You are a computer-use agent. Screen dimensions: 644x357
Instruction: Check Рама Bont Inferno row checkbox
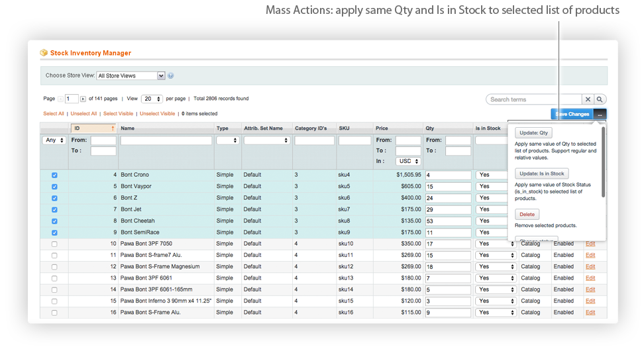[x=54, y=301]
